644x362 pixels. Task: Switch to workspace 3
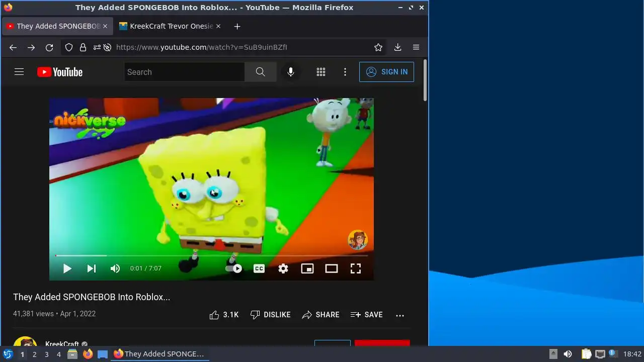point(46,354)
